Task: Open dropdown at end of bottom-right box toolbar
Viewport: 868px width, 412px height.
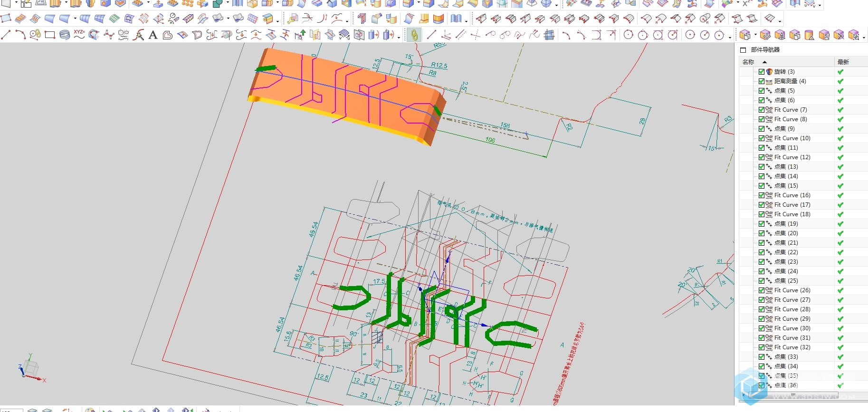Action: pyautogui.click(x=864, y=37)
